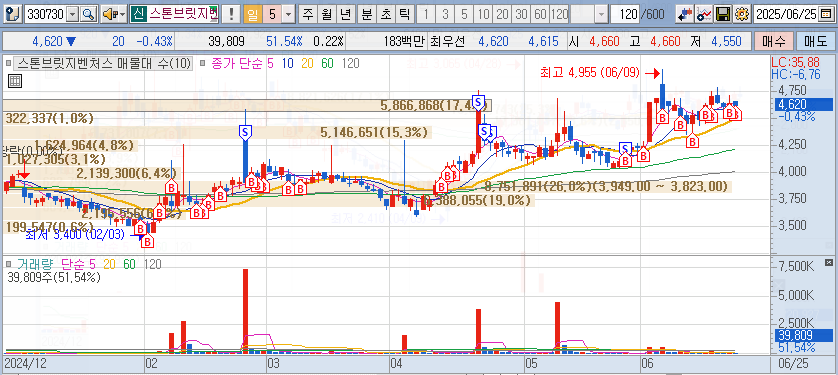The image size is (838, 375).
Task: Select daily 일 chart period
Action: click(x=253, y=14)
